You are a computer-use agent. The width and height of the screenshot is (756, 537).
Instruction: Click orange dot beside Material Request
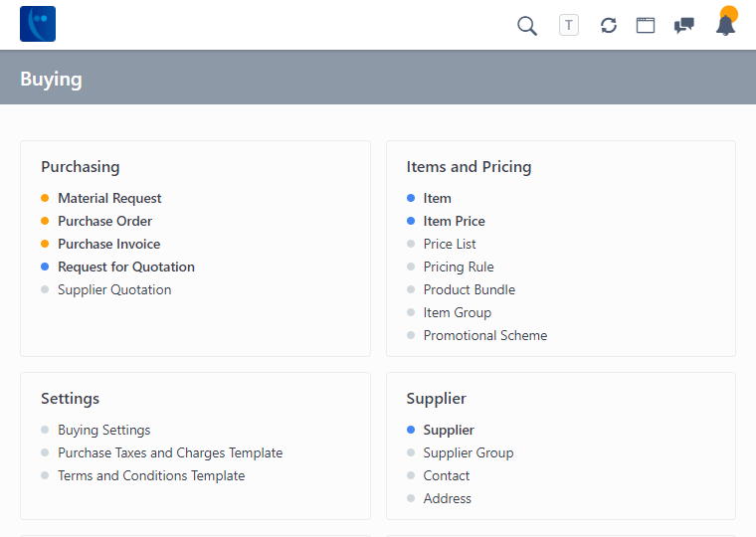tap(45, 198)
